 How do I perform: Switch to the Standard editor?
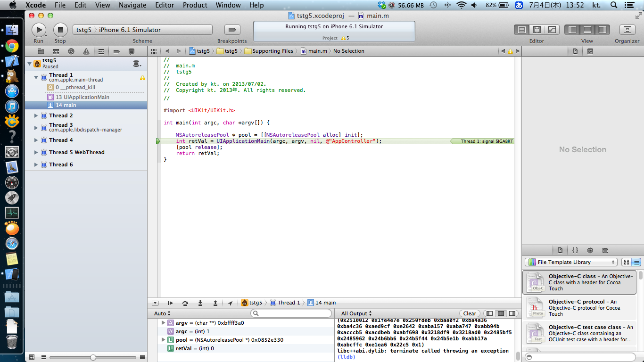tap(521, 30)
